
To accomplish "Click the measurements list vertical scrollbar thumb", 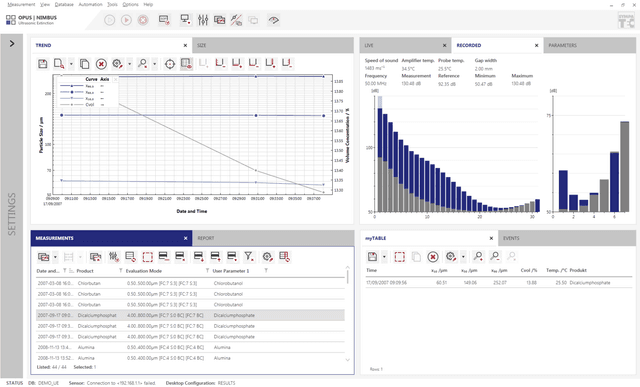I will point(348,277).
